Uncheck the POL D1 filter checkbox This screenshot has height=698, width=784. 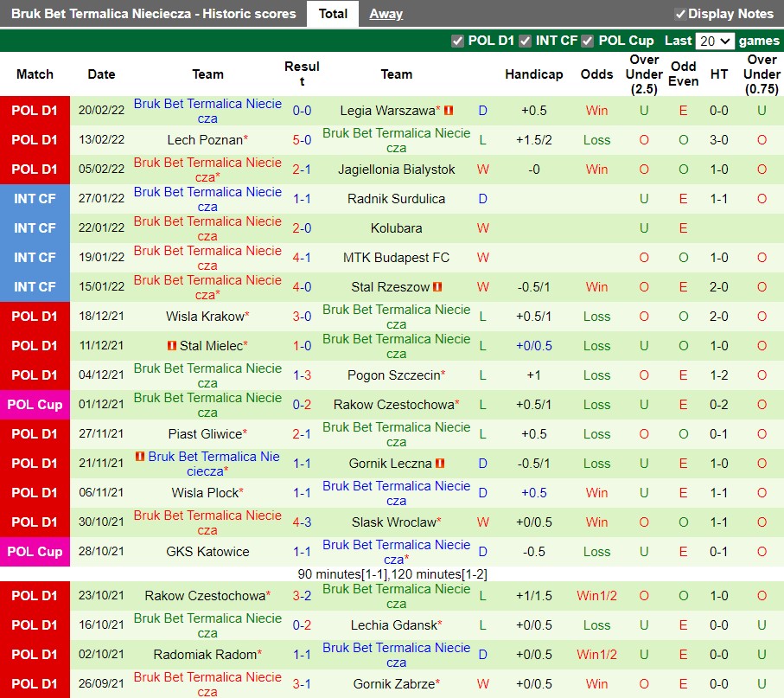click(x=457, y=41)
